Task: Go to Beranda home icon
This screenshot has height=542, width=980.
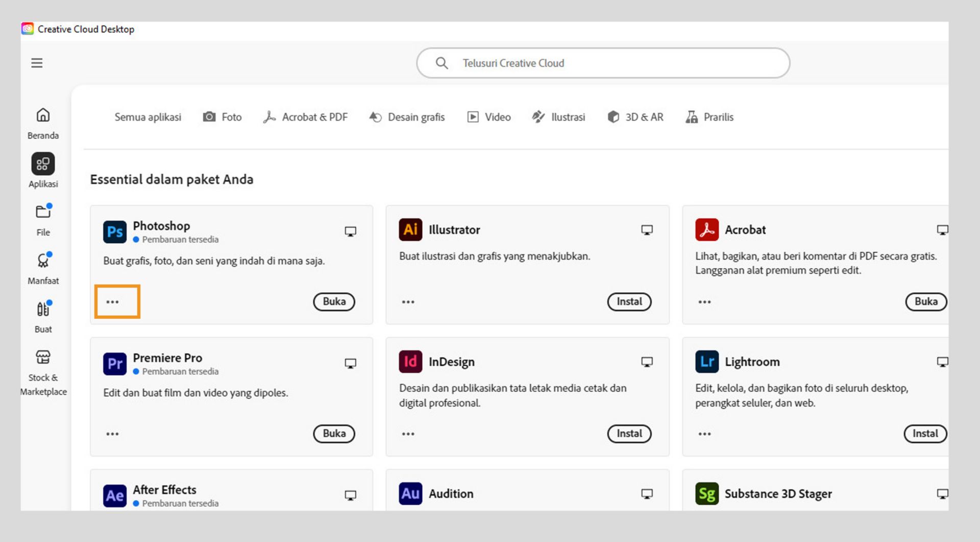Action: (43, 115)
